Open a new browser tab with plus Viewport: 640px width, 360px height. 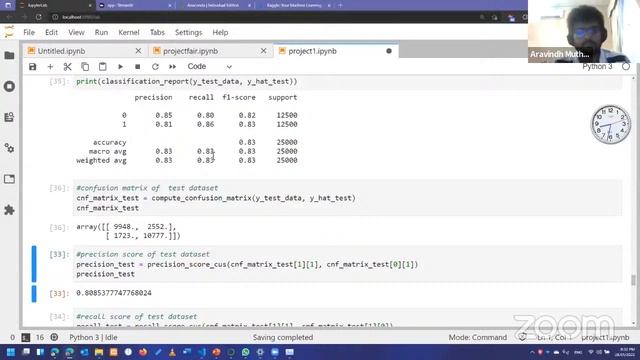[340, 5]
